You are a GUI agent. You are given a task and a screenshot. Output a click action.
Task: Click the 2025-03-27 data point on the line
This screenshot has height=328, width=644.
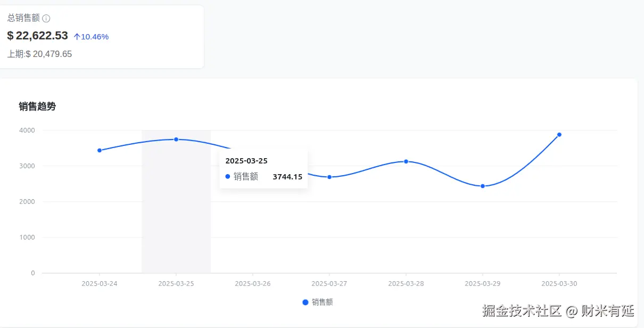(x=329, y=177)
